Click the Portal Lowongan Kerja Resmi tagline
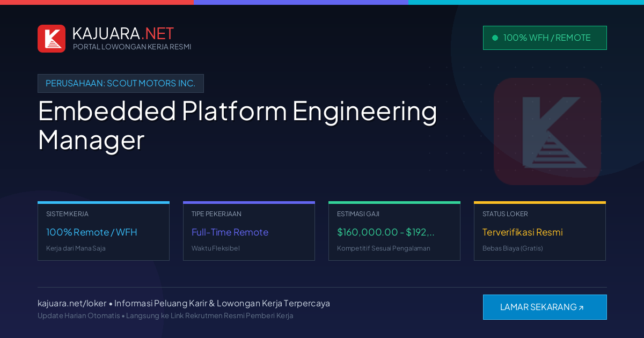The image size is (644, 338). (132, 47)
